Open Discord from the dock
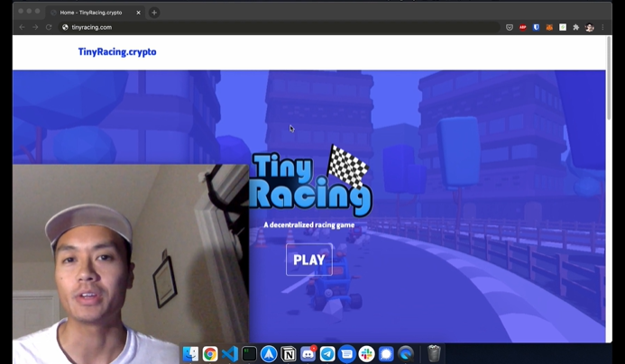The height and width of the screenshot is (364, 625). pos(308,354)
